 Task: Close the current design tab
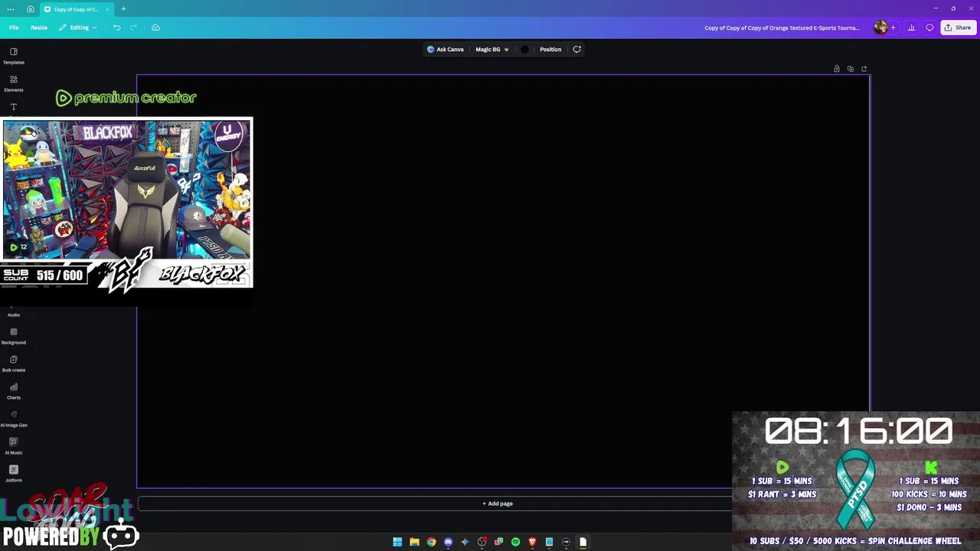[107, 9]
